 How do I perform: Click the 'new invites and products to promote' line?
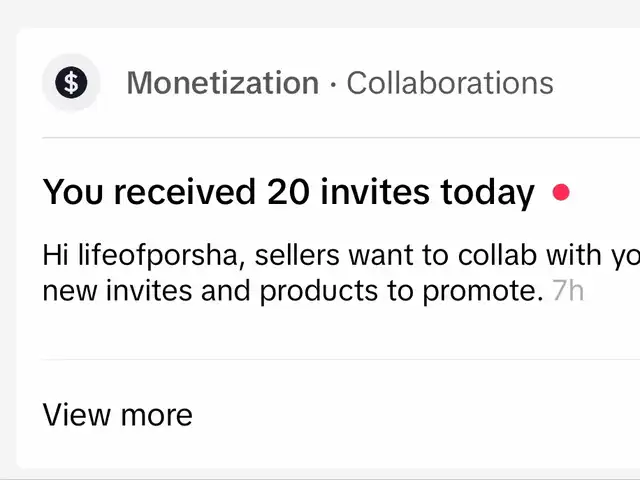(293, 292)
